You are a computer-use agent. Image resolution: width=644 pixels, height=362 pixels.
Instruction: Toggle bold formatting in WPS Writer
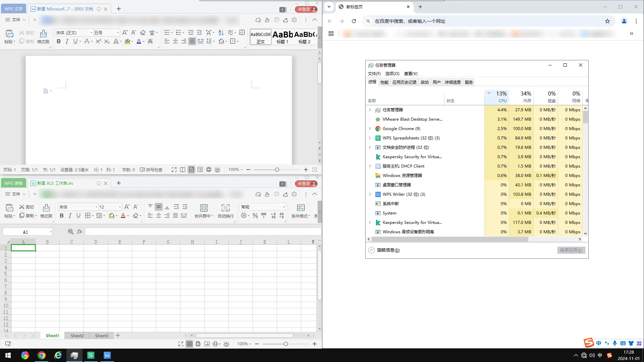tap(59, 42)
